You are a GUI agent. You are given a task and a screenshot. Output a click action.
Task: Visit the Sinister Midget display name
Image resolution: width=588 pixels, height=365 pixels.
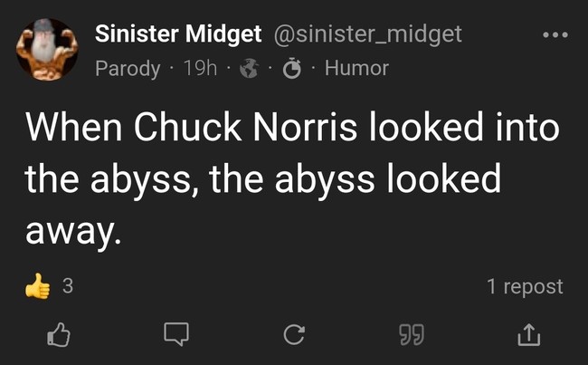coord(178,34)
